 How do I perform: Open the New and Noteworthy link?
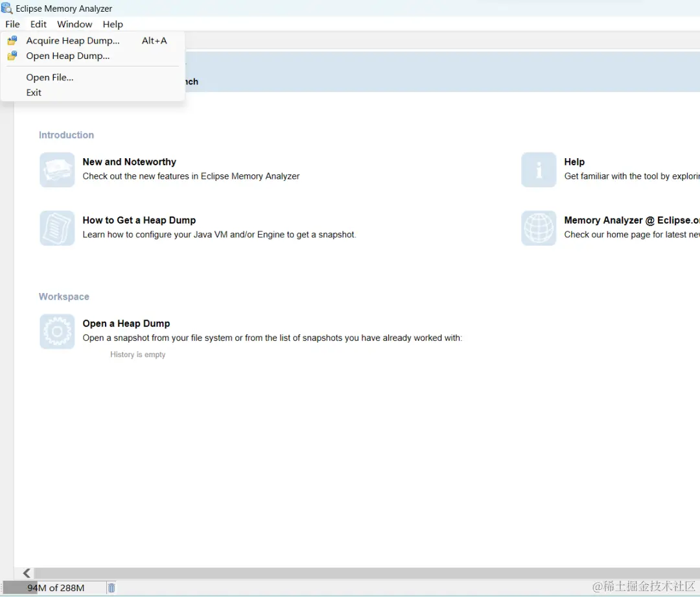pos(129,161)
